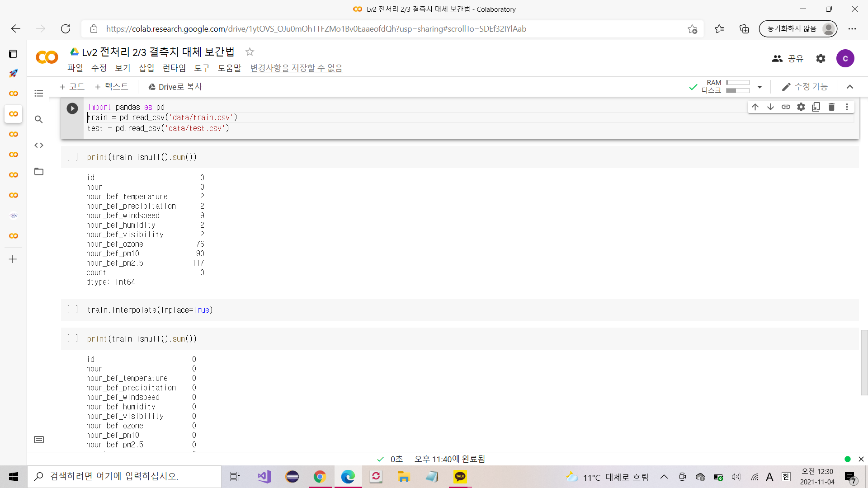The height and width of the screenshot is (488, 868).
Task: Show hidden system tray icons
Action: (664, 477)
